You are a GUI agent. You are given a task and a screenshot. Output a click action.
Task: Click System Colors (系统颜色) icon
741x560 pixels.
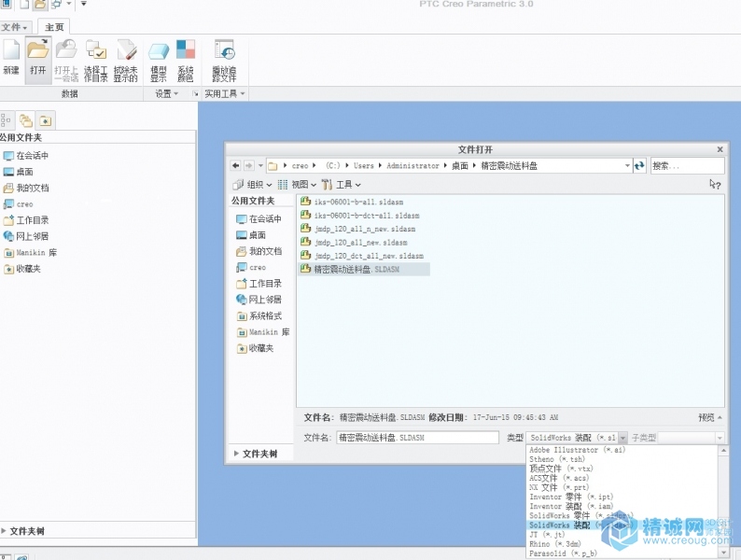[x=185, y=60]
